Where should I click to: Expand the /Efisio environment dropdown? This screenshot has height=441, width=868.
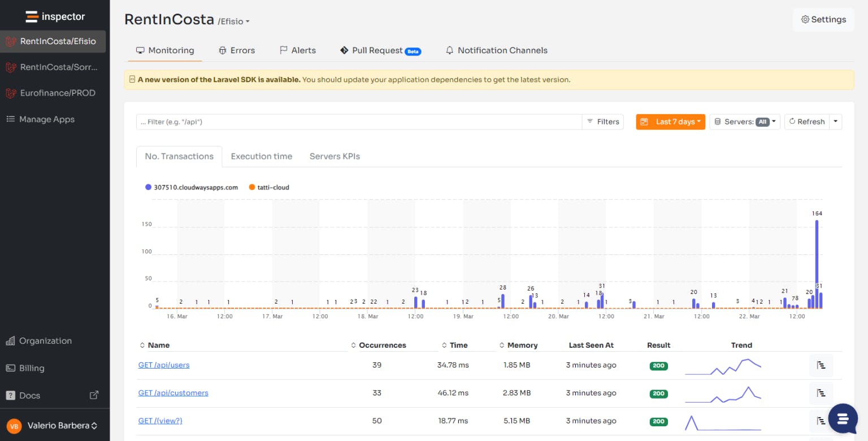[x=233, y=21]
